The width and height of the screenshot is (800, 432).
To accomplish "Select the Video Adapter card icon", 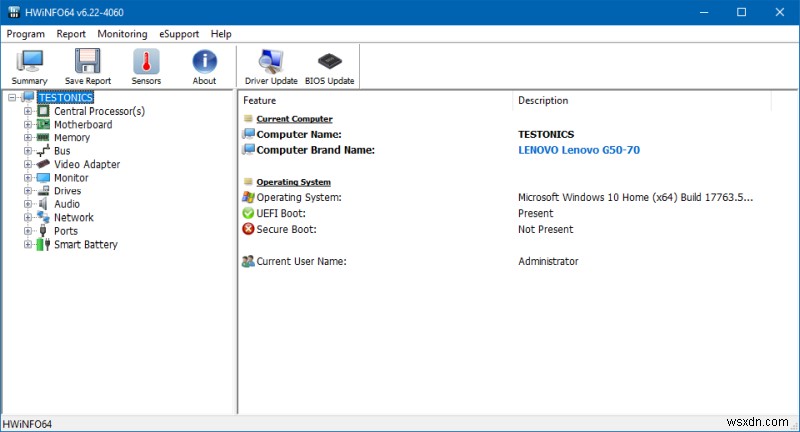I will pos(43,164).
